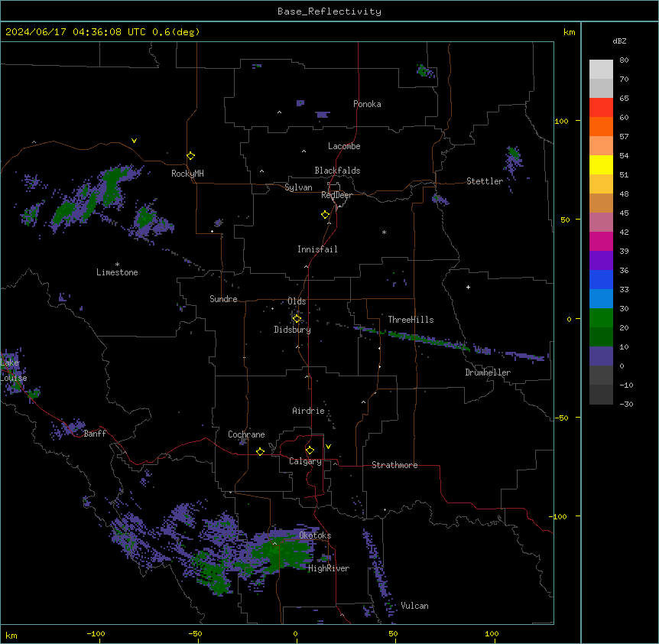
Task: Pick the slate purple 10-0 dBZ swatch
Action: [x=601, y=356]
